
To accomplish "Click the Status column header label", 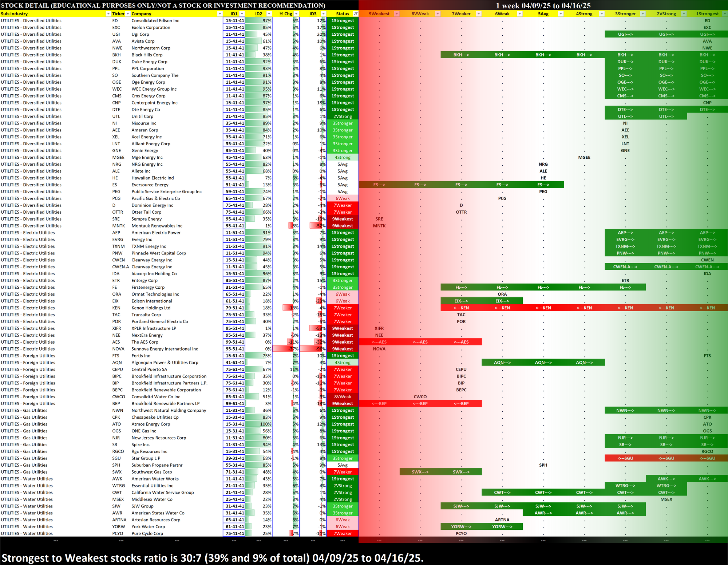I will (x=342, y=14).
